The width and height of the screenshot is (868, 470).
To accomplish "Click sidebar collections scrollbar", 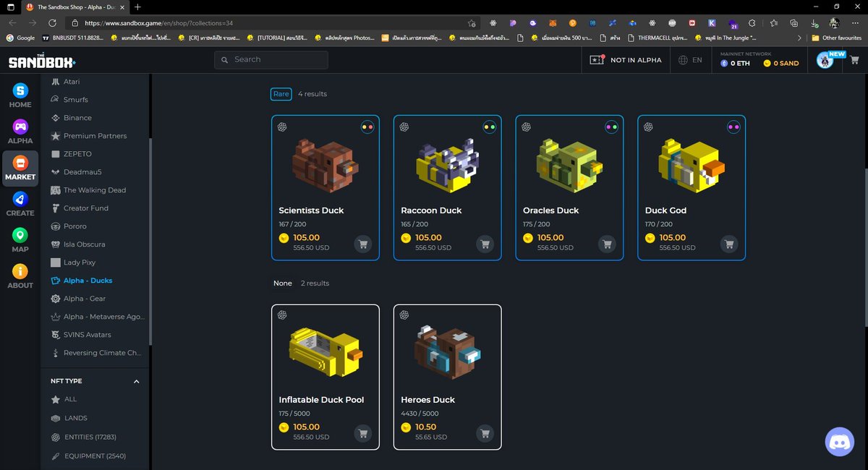I will click(x=150, y=242).
